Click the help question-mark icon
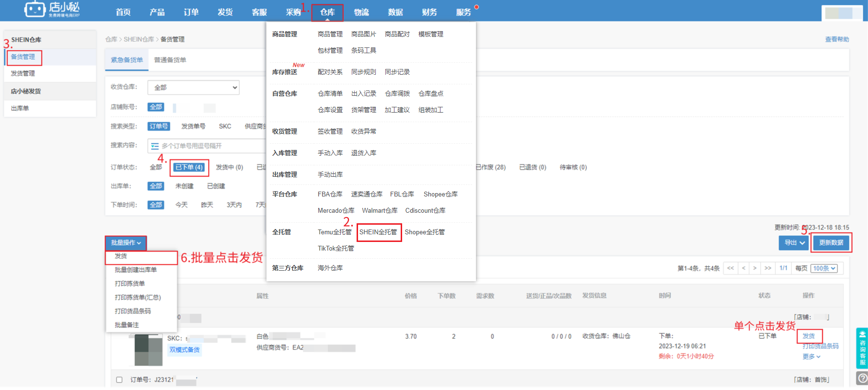868x390 pixels. coord(862,379)
